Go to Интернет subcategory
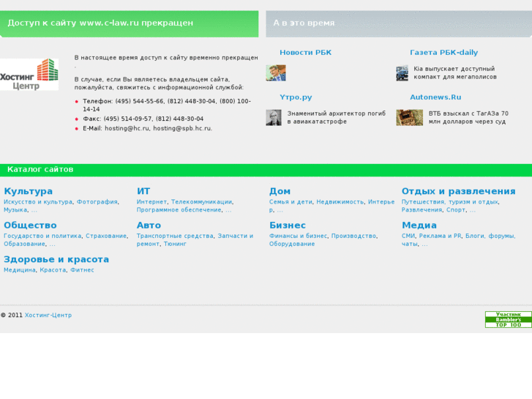Image resolution: width=532 pixels, height=399 pixels. pyautogui.click(x=151, y=202)
